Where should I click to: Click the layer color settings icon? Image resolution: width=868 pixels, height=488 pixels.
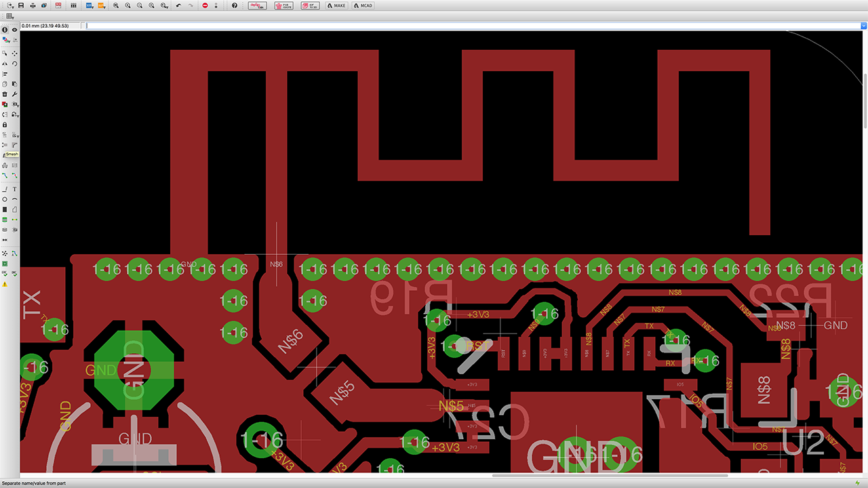click(x=5, y=41)
